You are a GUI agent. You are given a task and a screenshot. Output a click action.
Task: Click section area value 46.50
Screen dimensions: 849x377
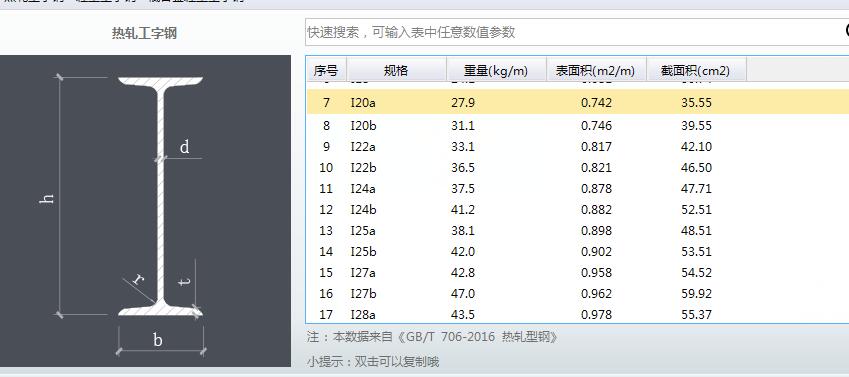pos(696,168)
